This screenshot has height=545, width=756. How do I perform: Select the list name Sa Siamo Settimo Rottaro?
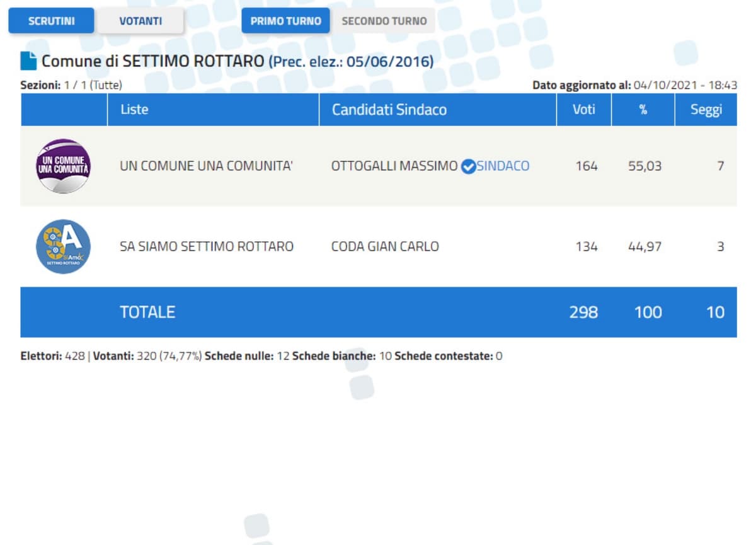tap(206, 246)
